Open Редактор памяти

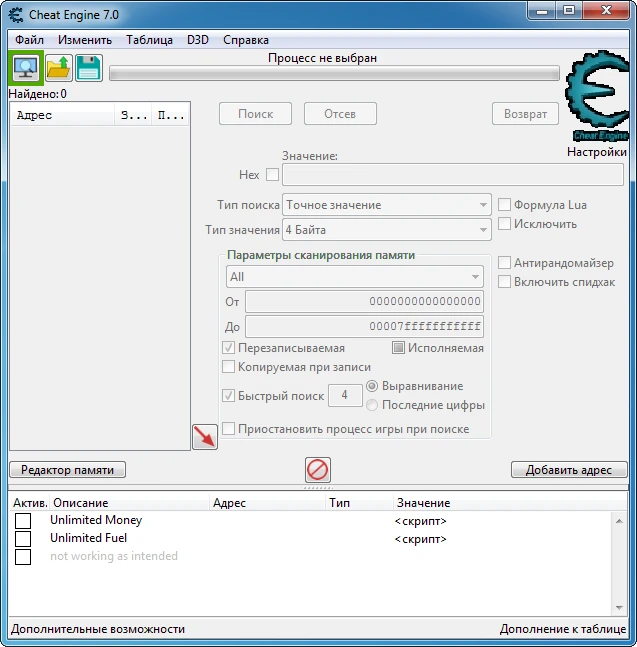67,470
